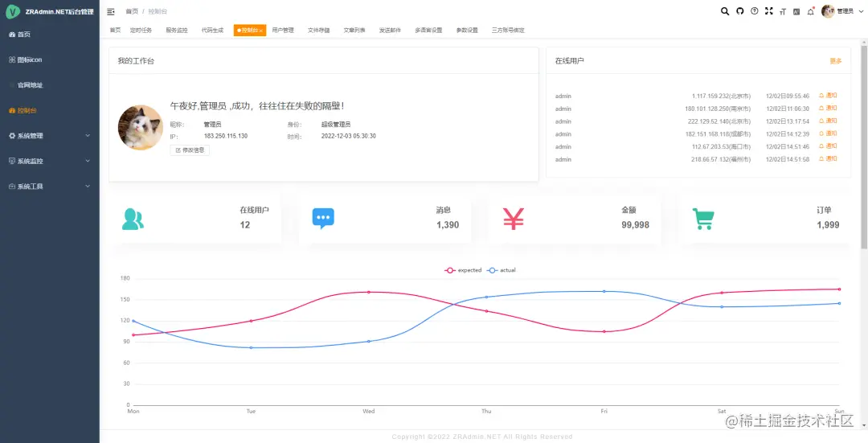Click the 修改信息 button
The image size is (868, 443).
point(190,150)
